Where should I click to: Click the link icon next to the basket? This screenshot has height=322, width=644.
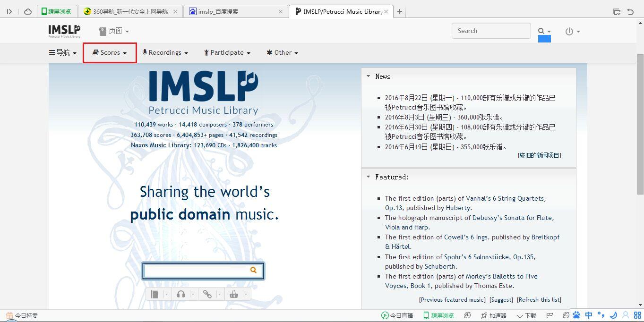[208, 294]
